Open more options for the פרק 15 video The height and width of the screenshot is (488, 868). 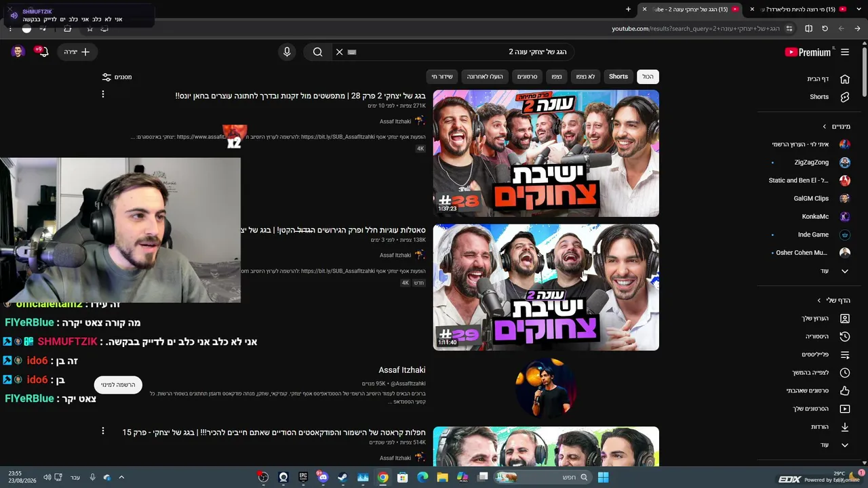pyautogui.click(x=103, y=431)
